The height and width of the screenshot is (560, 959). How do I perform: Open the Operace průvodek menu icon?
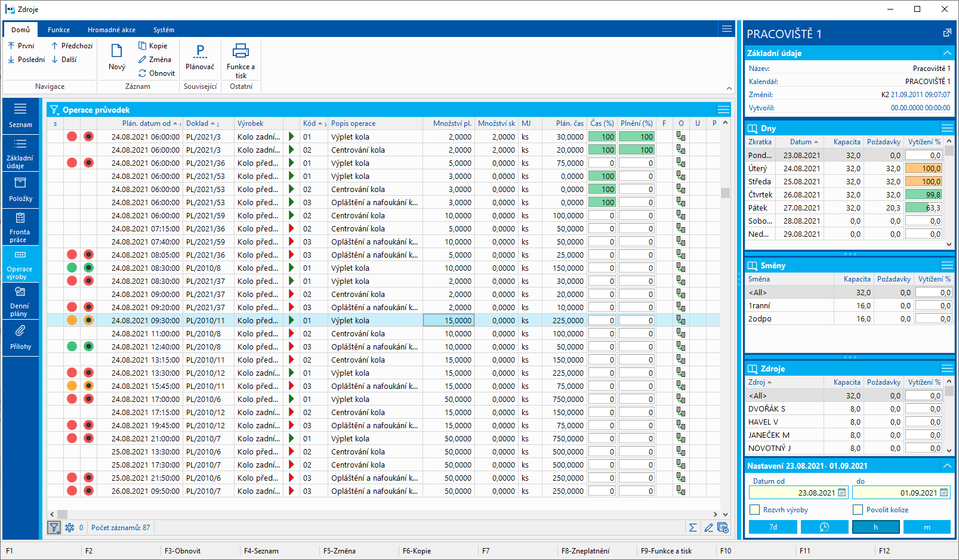(723, 110)
